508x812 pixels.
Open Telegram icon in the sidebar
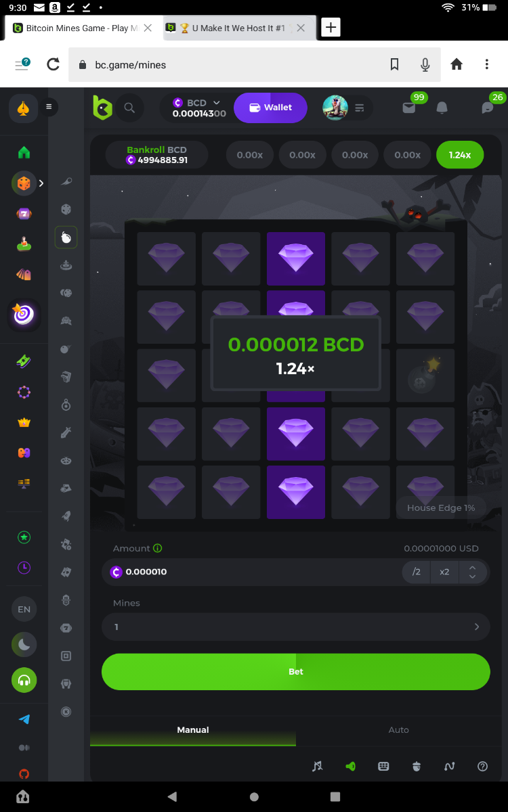(24, 719)
